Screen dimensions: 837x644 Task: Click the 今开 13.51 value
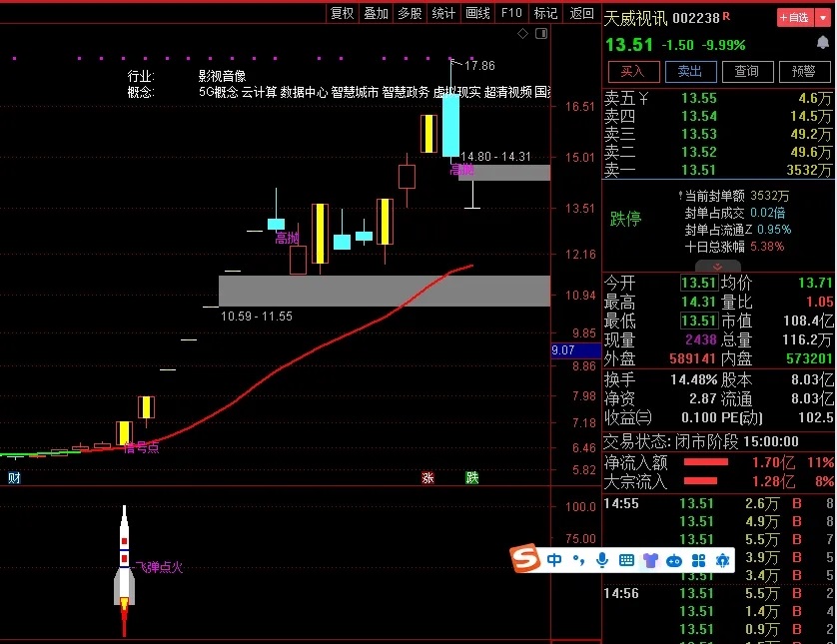pyautogui.click(x=698, y=283)
